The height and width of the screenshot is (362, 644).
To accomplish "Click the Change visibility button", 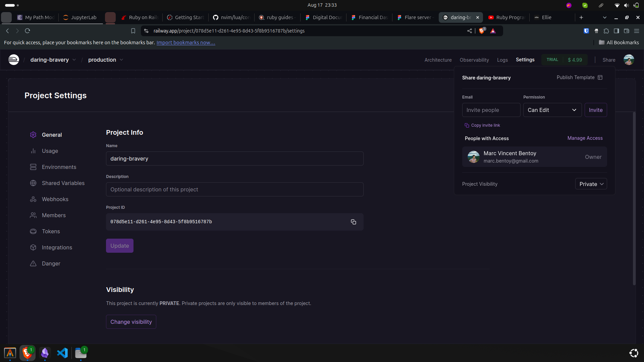I will tap(131, 322).
